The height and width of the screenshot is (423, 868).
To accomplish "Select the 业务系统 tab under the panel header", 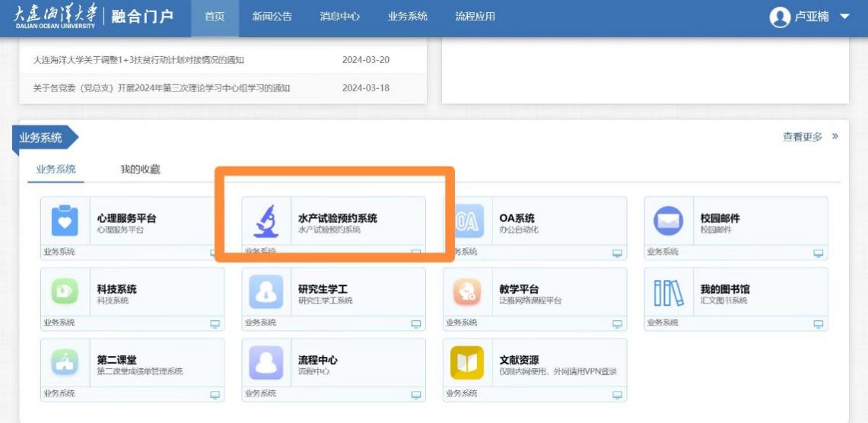I will [x=56, y=170].
